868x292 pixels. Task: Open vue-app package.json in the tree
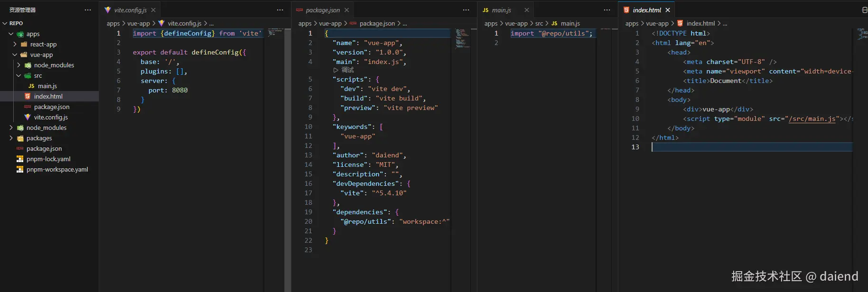[x=52, y=107]
